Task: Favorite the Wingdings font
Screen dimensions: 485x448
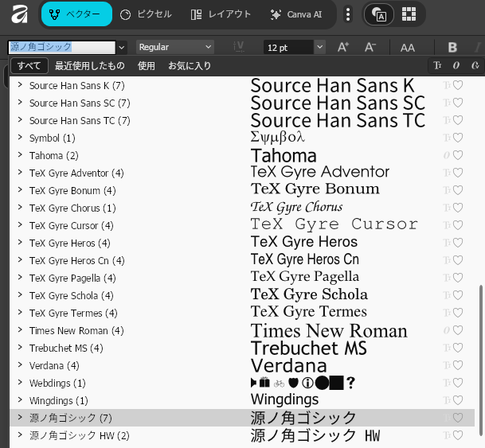Action: coord(458,400)
